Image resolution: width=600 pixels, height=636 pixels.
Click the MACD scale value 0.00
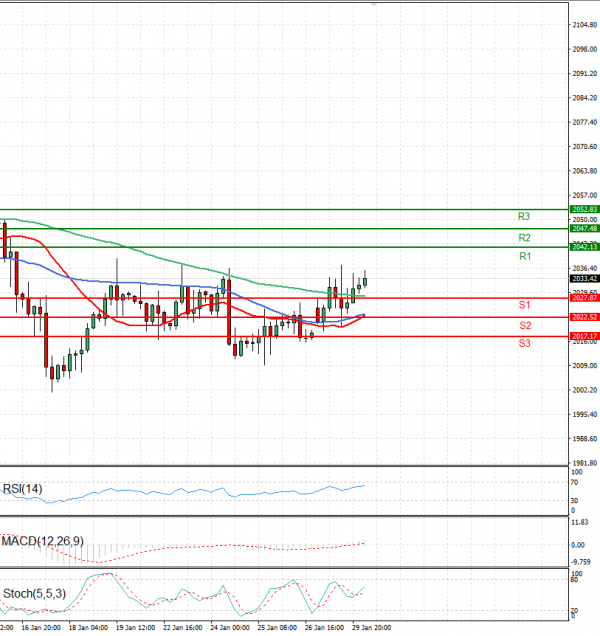click(x=578, y=545)
